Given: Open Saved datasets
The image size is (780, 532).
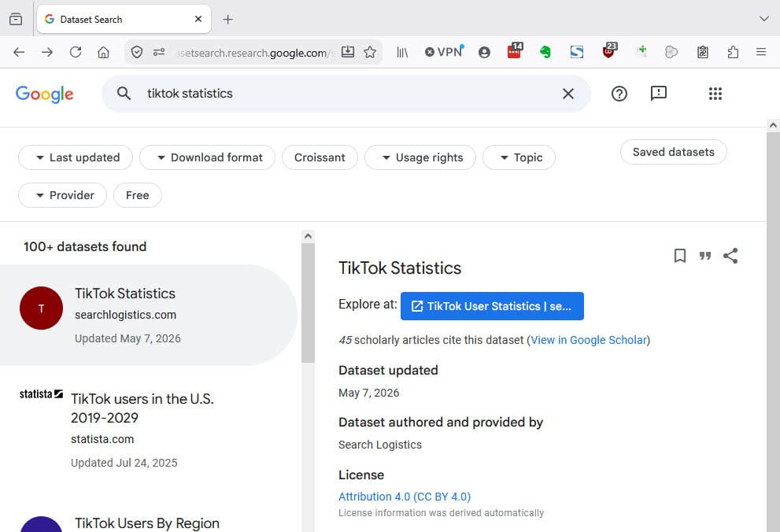Looking at the screenshot, I should click(674, 152).
